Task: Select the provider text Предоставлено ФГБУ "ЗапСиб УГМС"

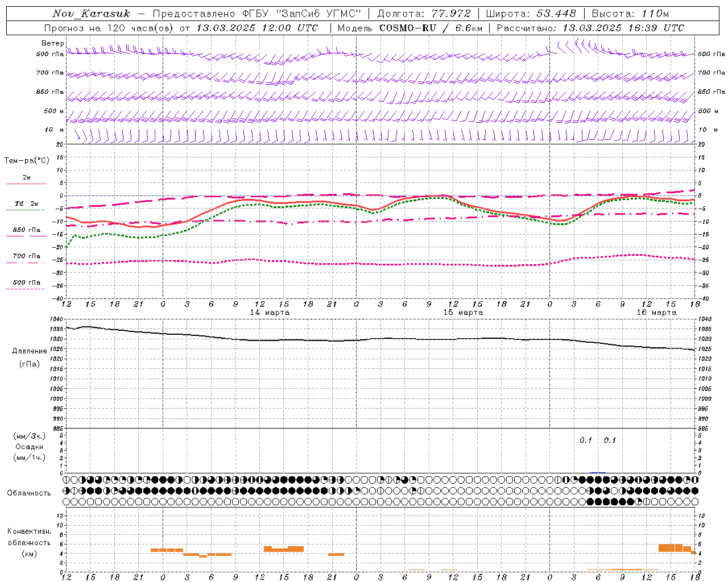Action: coord(257,14)
